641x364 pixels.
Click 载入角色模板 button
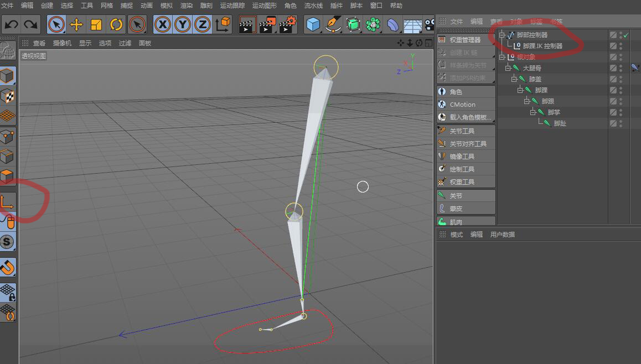[x=466, y=117]
